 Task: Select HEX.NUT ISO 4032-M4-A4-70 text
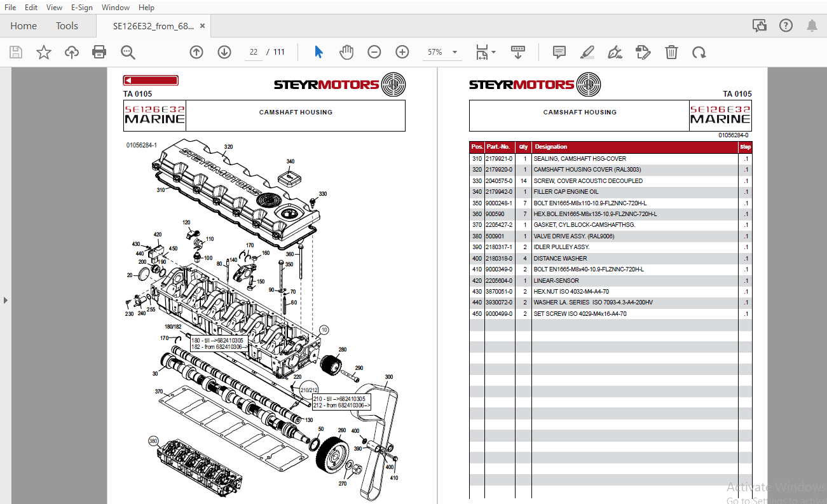pyautogui.click(x=571, y=292)
